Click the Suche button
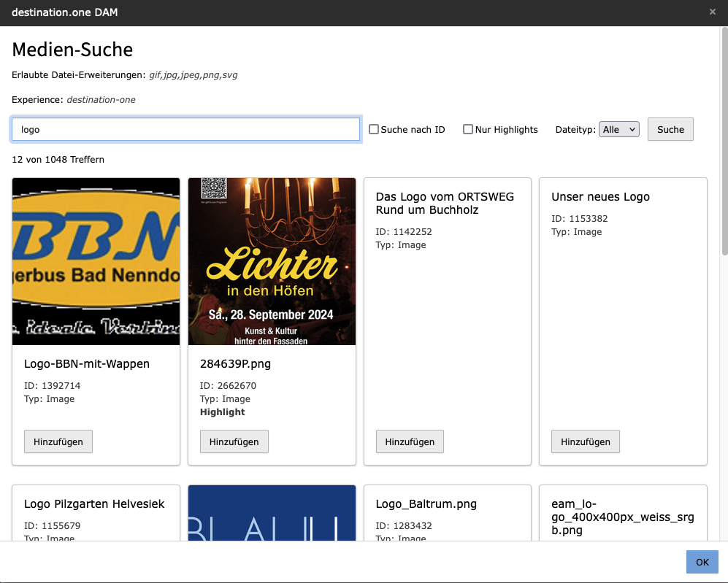The height and width of the screenshot is (583, 728). [x=670, y=129]
